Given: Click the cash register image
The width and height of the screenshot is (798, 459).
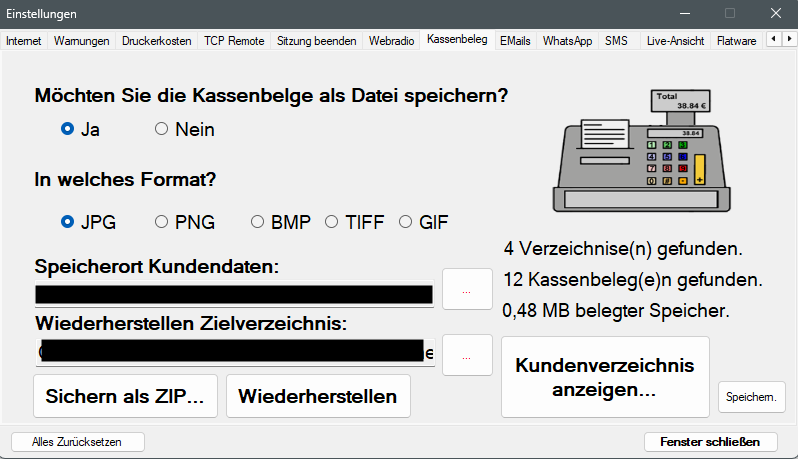Looking at the screenshot, I should coord(641,151).
